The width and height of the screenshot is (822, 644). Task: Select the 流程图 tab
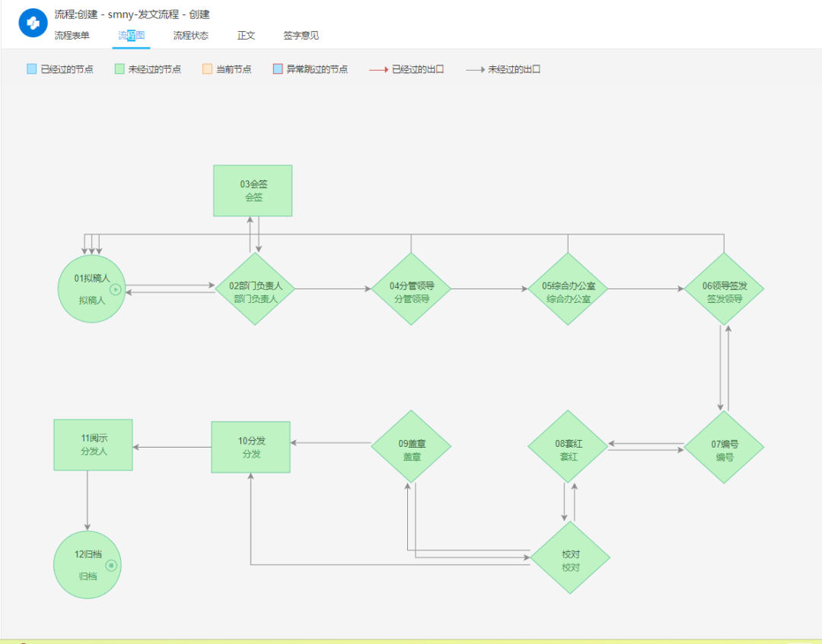(131, 36)
